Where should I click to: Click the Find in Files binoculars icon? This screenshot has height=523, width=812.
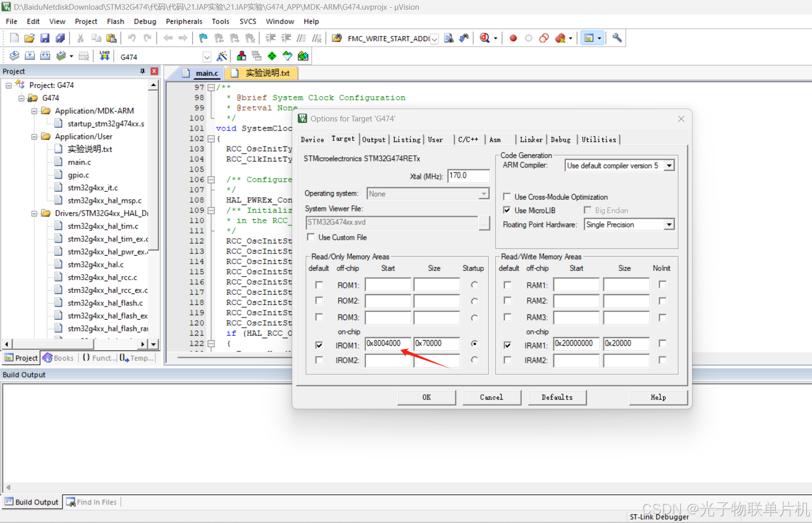tap(337, 38)
